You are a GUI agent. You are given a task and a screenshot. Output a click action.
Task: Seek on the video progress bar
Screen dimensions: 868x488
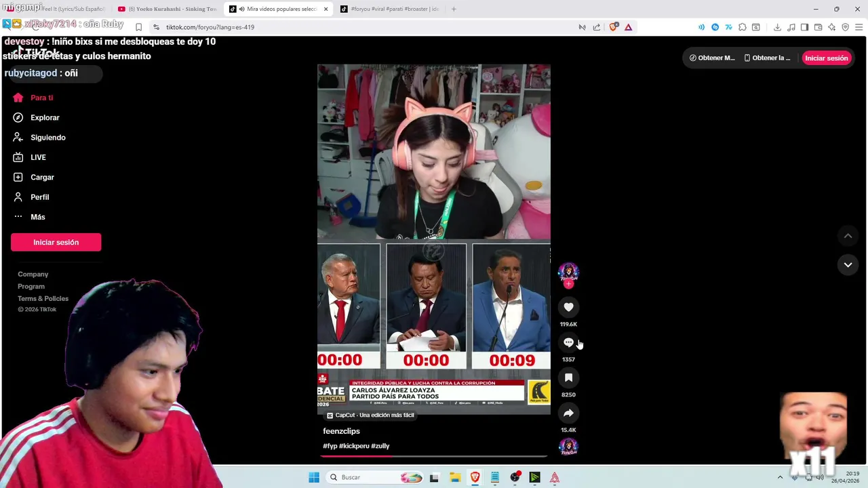pos(434,456)
